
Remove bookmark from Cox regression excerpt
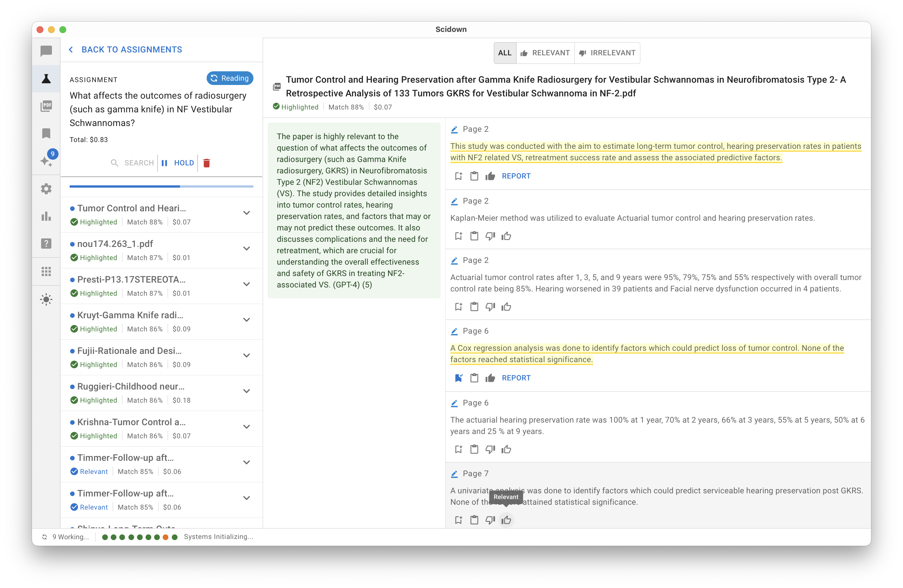tap(458, 378)
